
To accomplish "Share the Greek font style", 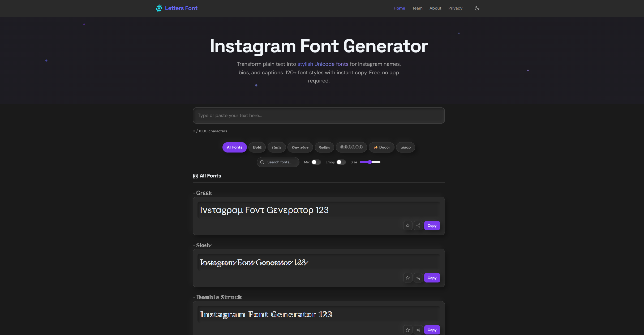I will click(x=418, y=225).
